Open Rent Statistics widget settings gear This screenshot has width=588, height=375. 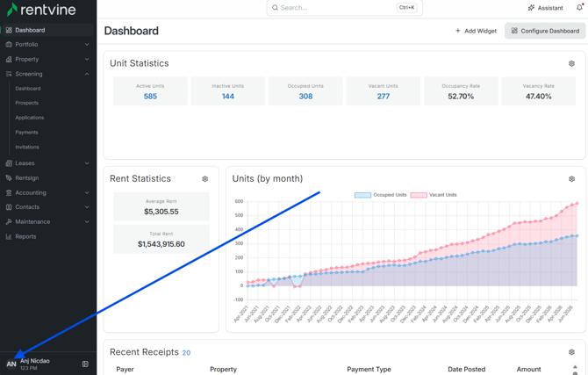(x=204, y=178)
